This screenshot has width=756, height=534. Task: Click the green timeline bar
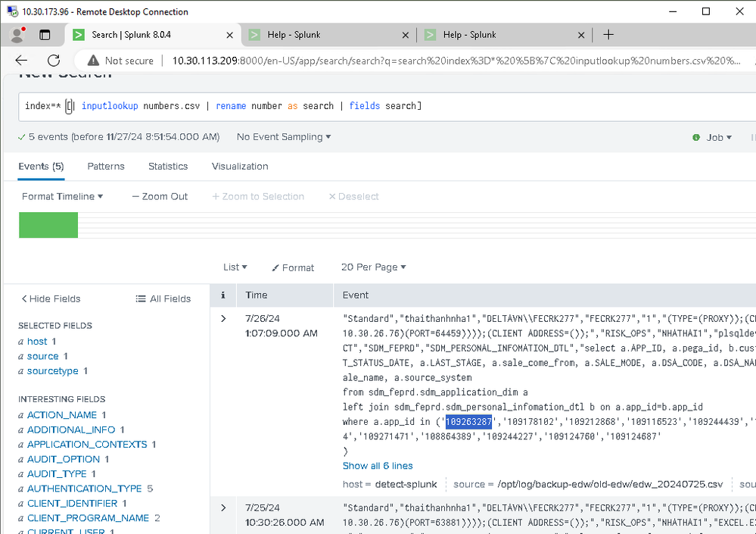[48, 225]
